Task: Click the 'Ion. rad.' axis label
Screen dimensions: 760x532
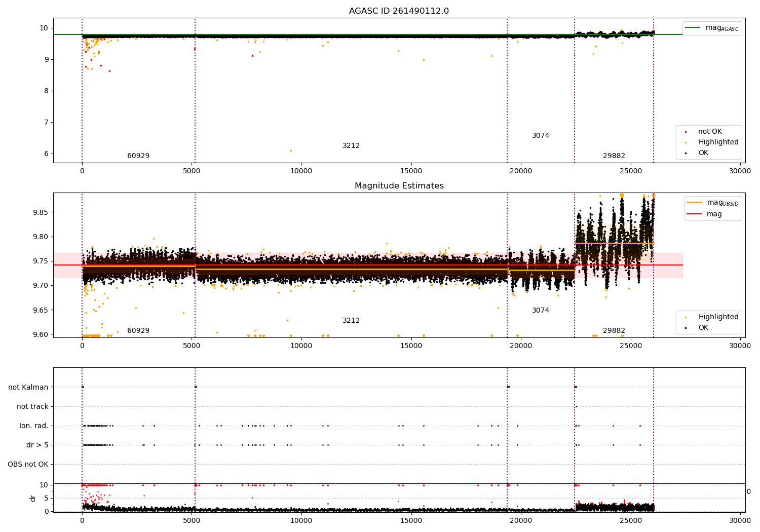Action: coord(34,426)
